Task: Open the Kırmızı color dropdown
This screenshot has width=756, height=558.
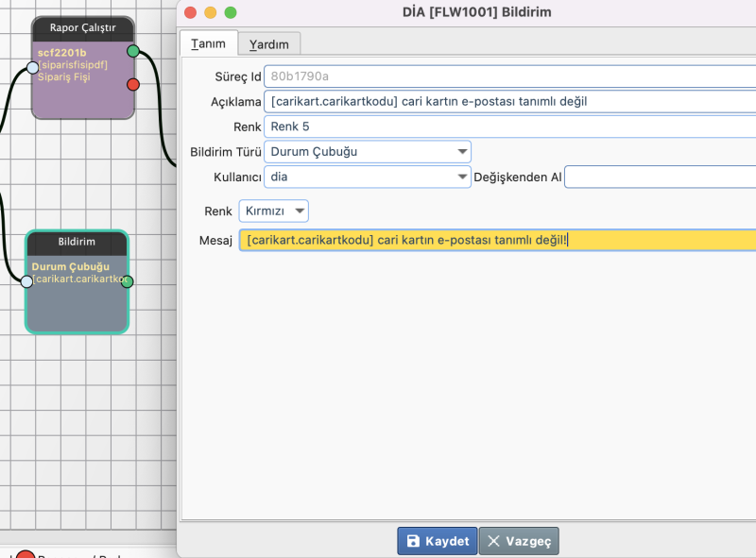Action: pyautogui.click(x=273, y=211)
